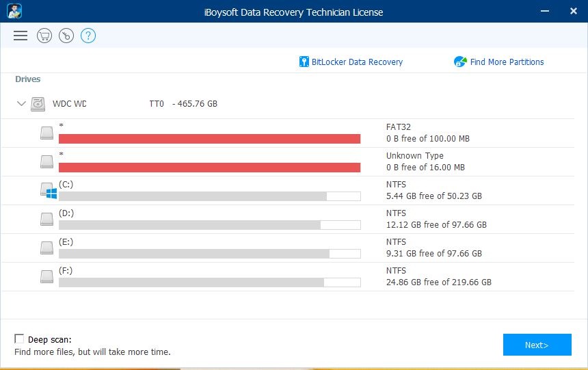This screenshot has height=370, width=588.
Task: Minimize the iBoysoft window
Action: point(545,11)
